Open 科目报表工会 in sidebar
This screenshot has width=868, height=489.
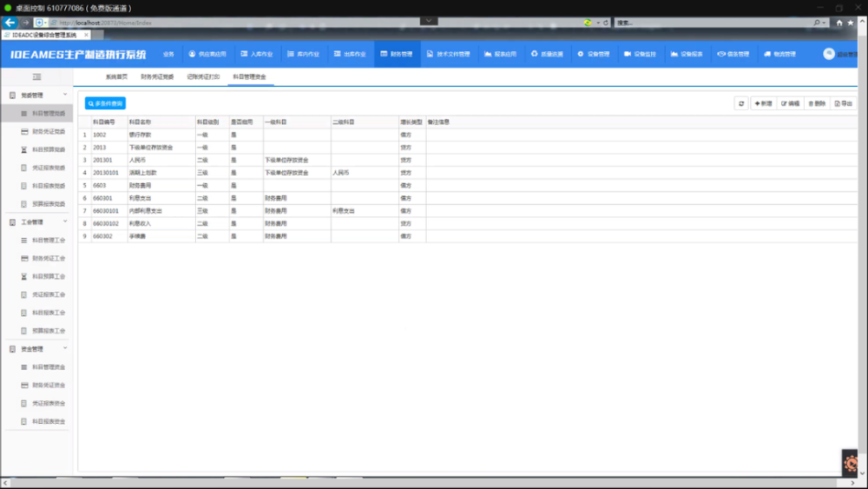[x=37, y=313]
